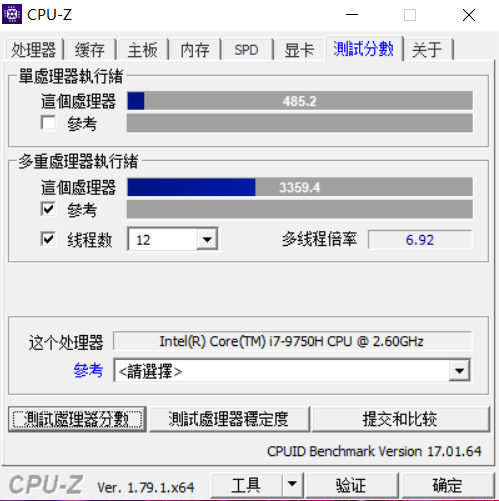The image size is (499, 501).
Task: Uncheck the multi-thread 參考 checkbox
Action: click(x=48, y=209)
